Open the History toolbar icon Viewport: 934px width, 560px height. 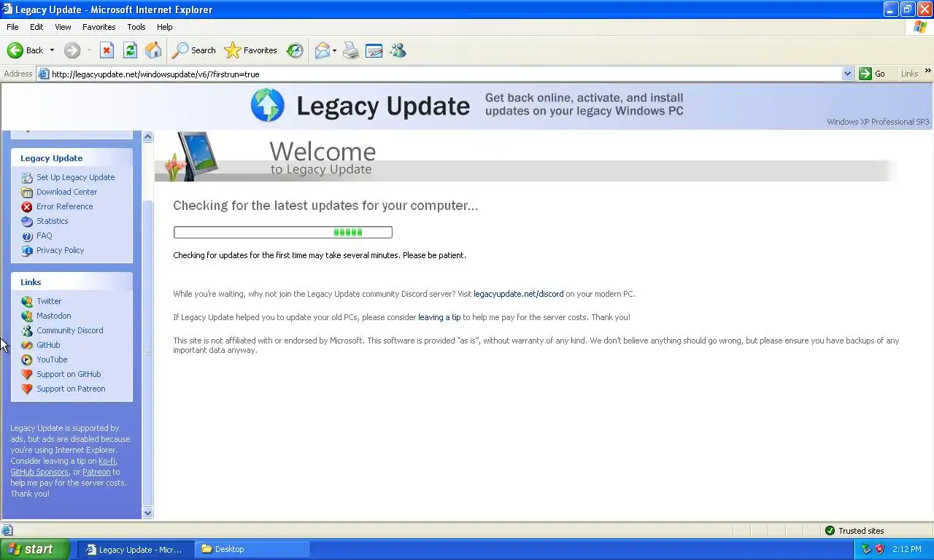point(295,50)
